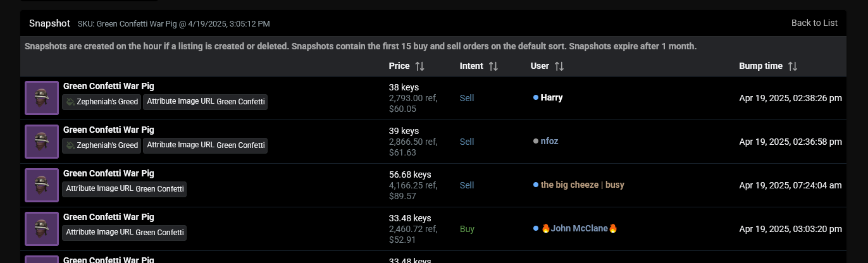Click Zepheniah's Greed tag in Harry's listing
868x263 pixels.
[x=102, y=102]
